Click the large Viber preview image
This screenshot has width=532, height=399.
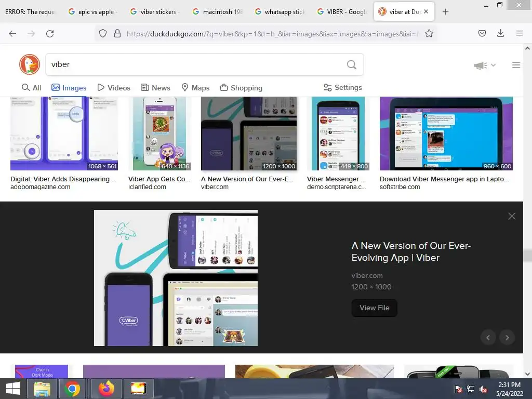pyautogui.click(x=176, y=278)
